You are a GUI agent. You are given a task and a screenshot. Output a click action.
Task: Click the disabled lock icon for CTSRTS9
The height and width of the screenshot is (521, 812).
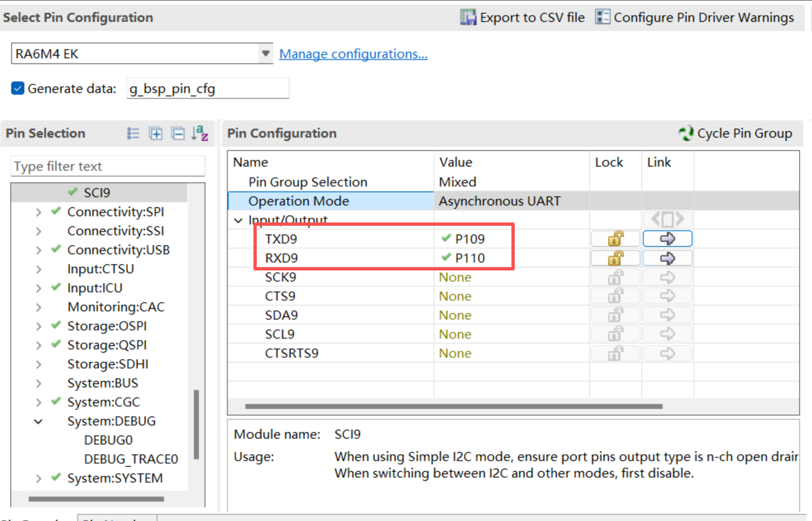[x=616, y=353]
